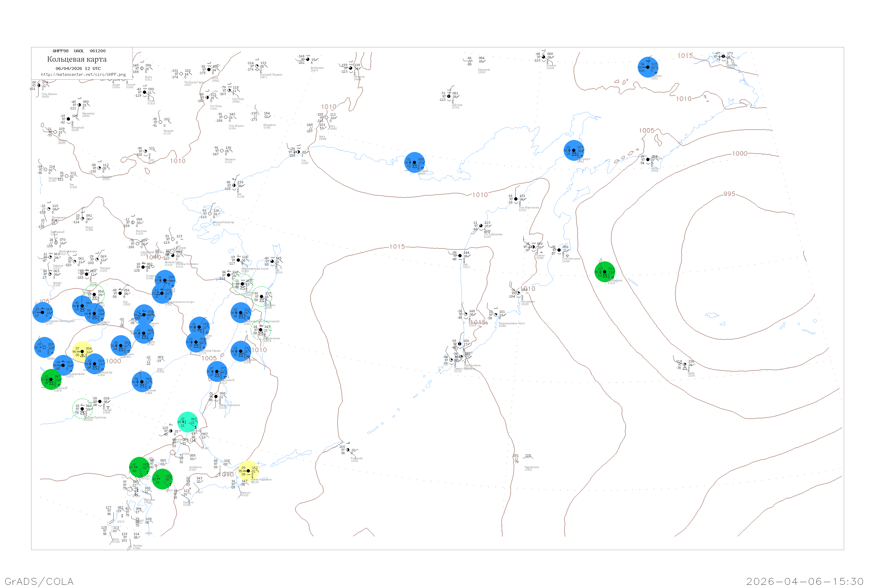Click the blue station circle at Красный Яр
This screenshot has width=882, height=588.
(94, 364)
